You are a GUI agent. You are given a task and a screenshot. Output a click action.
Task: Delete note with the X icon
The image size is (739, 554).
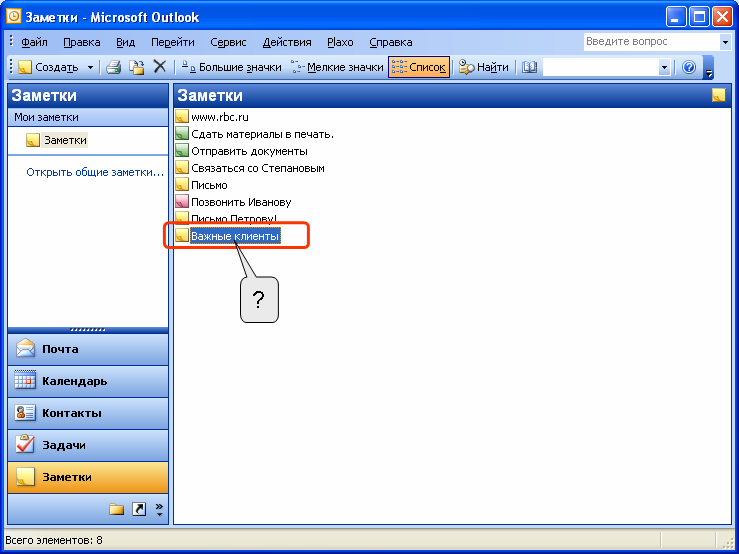[x=160, y=66]
